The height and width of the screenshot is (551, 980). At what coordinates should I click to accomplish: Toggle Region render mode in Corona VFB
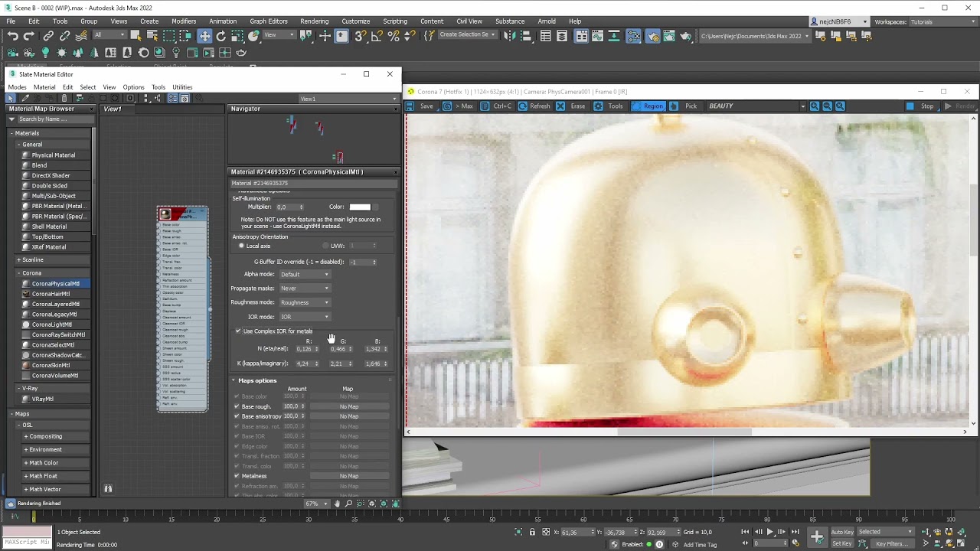tap(648, 106)
